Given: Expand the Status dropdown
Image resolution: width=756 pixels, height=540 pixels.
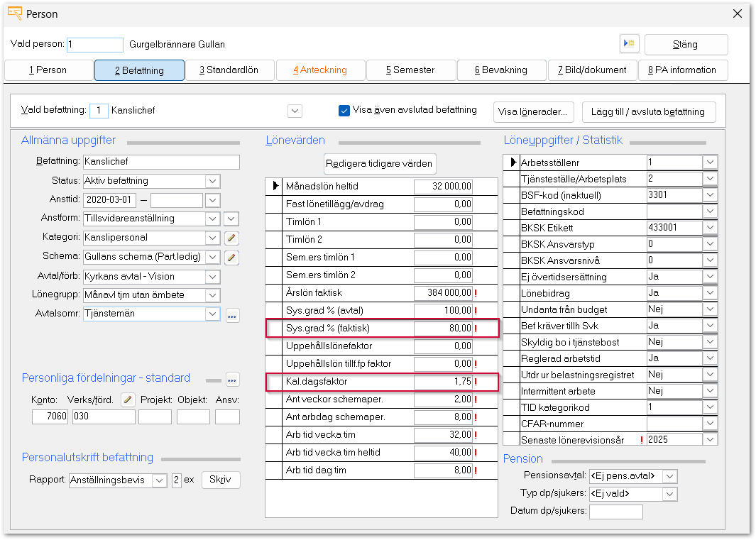Looking at the screenshot, I should coord(212,181).
